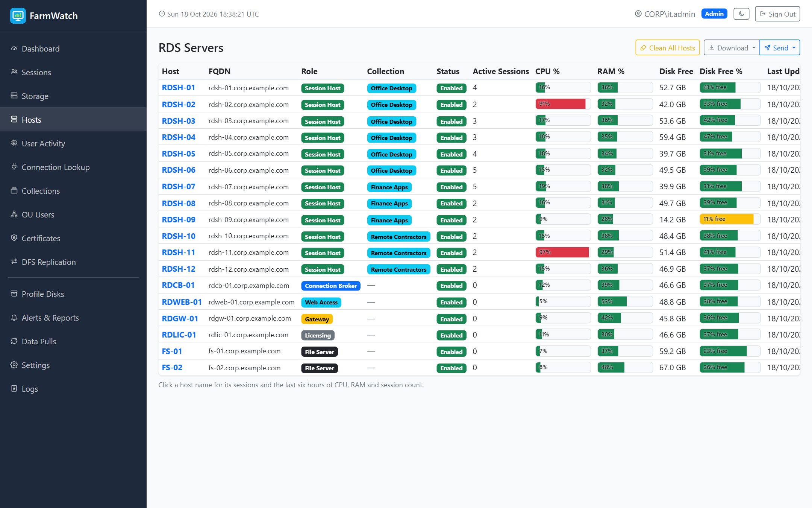Click the Active Sessions column header

click(x=501, y=71)
